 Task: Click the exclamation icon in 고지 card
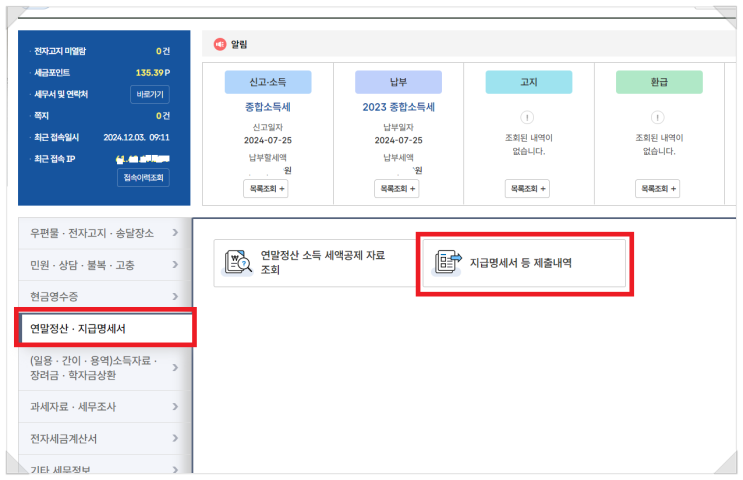tap(527, 117)
